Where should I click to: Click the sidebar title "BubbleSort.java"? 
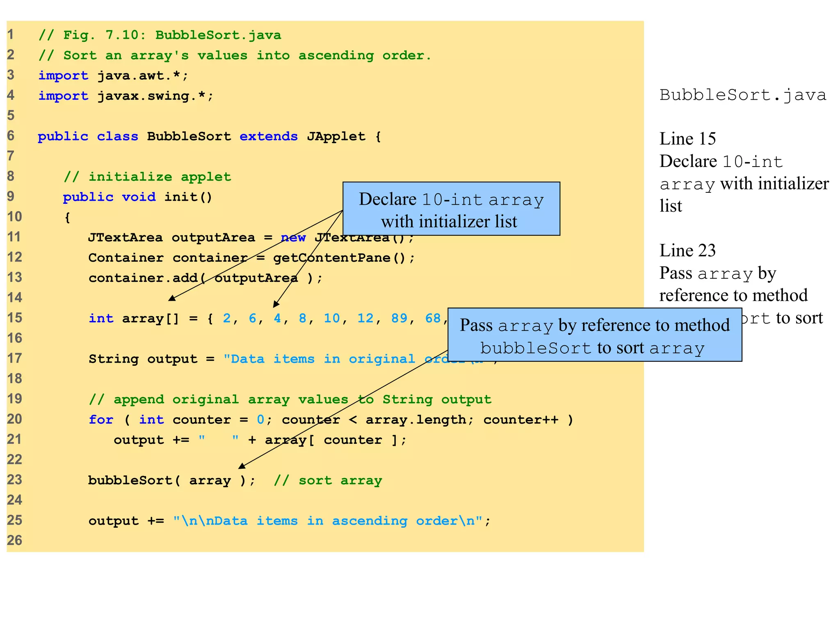point(743,95)
